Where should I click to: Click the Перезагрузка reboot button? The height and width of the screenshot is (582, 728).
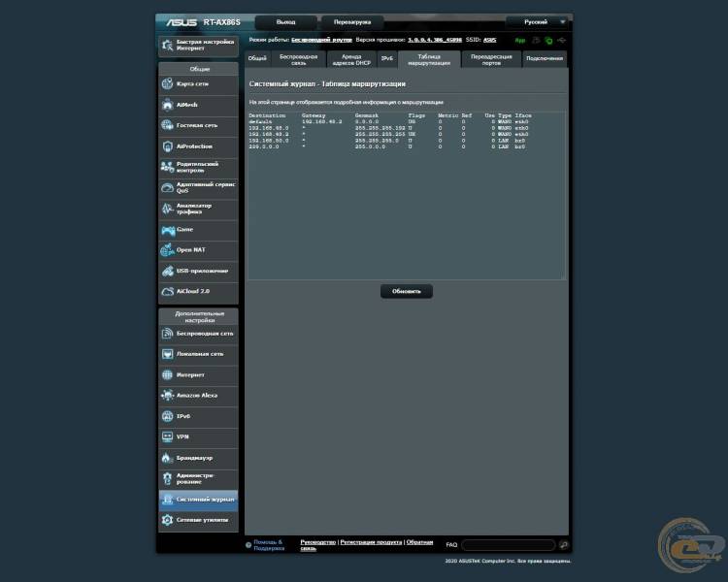click(x=352, y=22)
